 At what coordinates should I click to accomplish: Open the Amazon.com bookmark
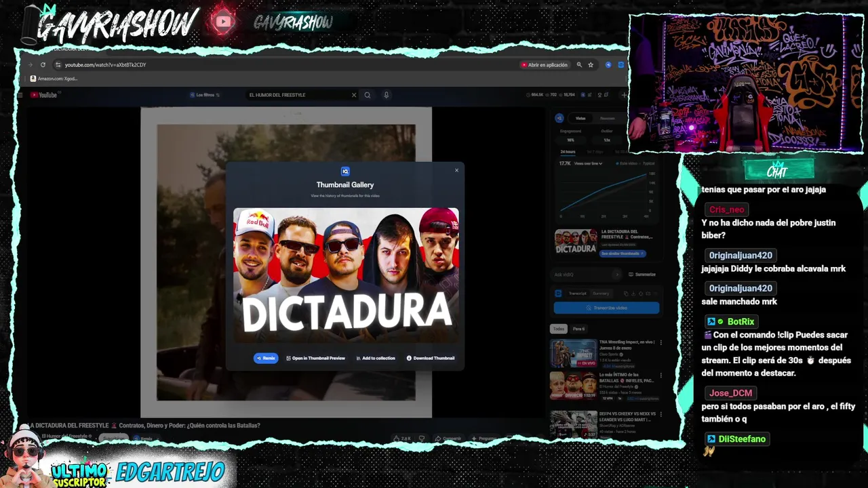(54, 79)
